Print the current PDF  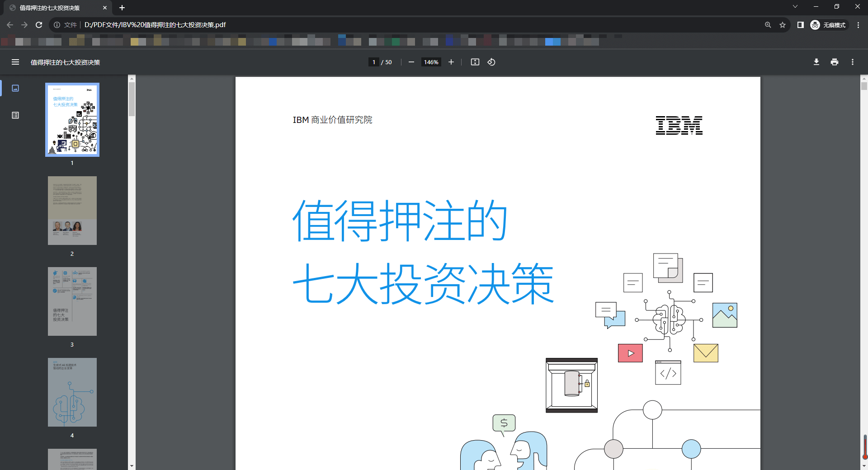[x=834, y=62]
